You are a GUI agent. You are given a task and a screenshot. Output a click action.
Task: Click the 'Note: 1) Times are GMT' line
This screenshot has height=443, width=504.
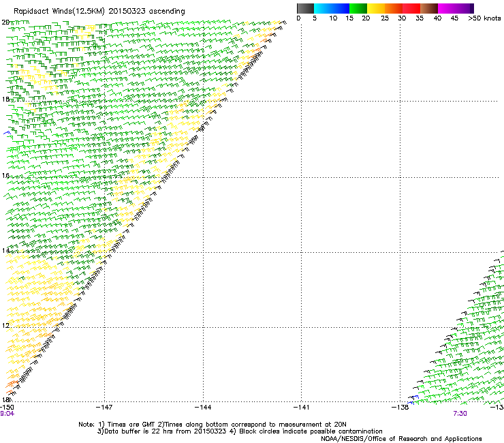click(212, 425)
